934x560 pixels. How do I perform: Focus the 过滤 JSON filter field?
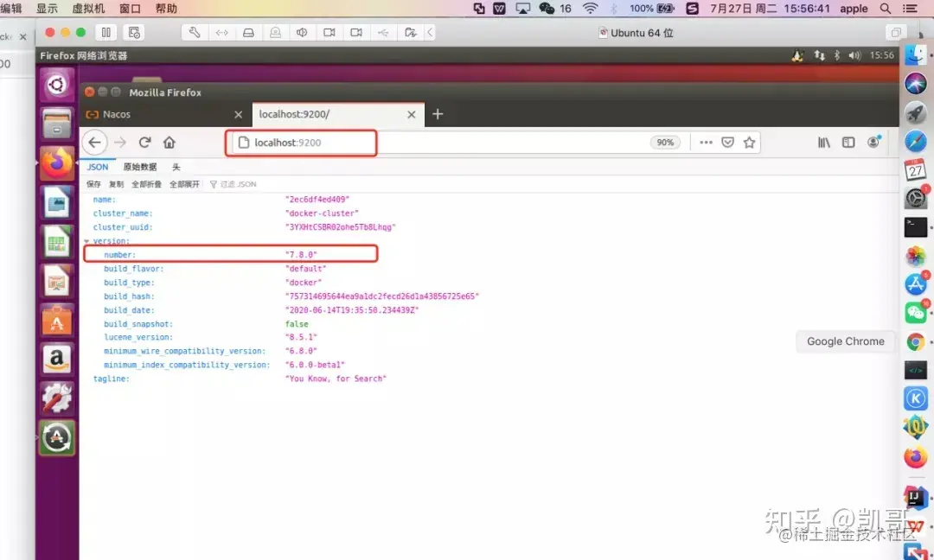pos(239,184)
